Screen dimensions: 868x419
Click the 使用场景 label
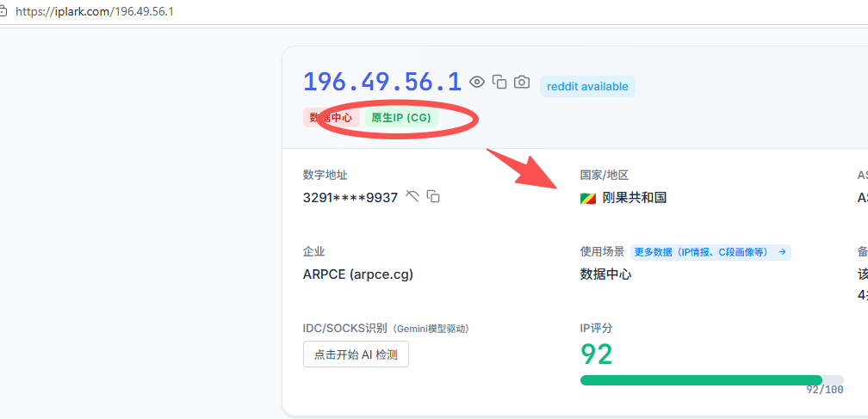(x=602, y=252)
